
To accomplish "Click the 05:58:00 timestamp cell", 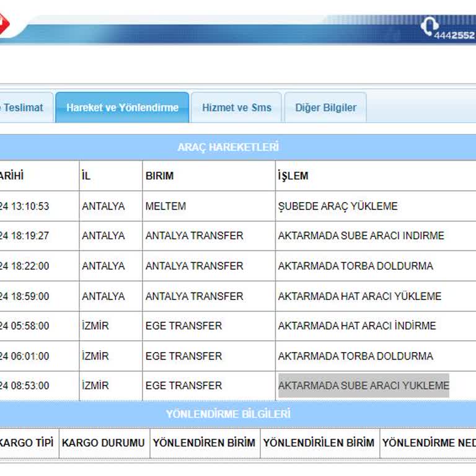I will coord(40,326).
